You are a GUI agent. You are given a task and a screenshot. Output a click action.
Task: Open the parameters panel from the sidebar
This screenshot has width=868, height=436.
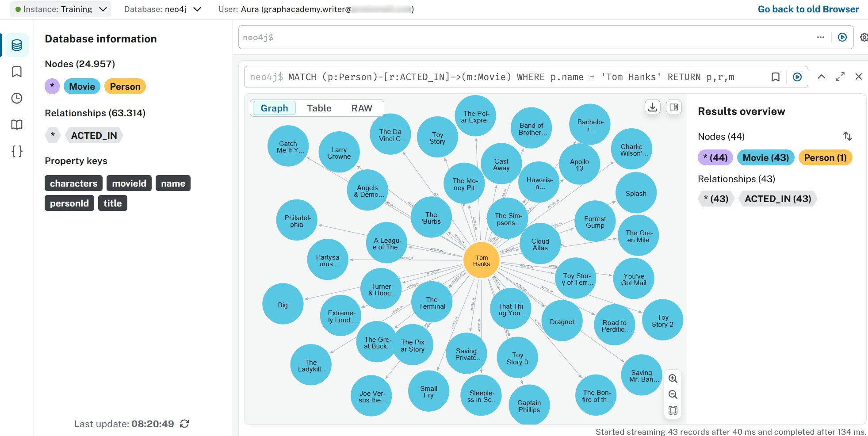pyautogui.click(x=16, y=151)
